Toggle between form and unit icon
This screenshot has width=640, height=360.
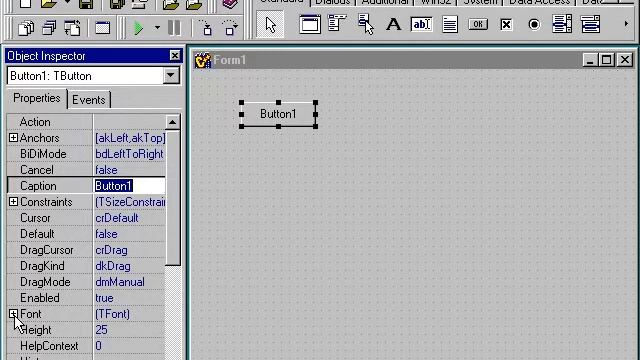click(73, 28)
